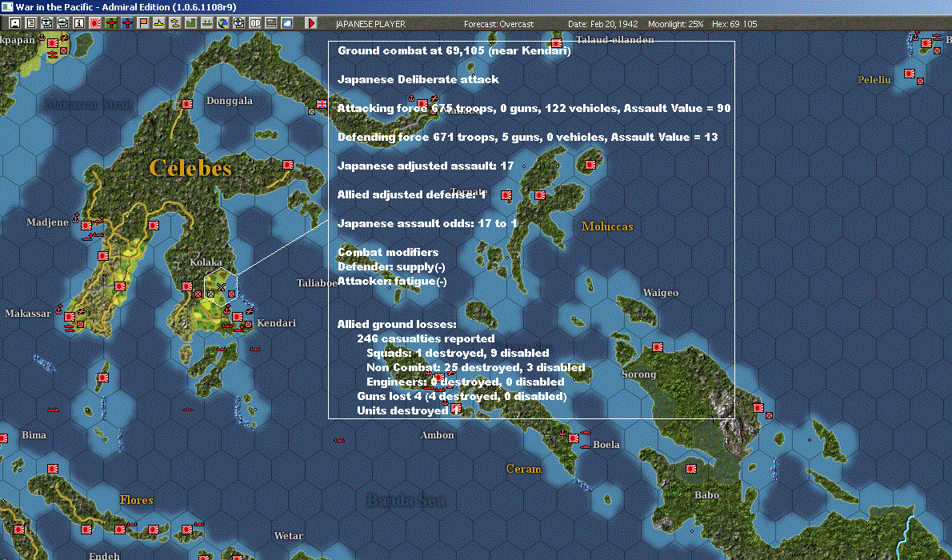Viewport: 952px width, 560px height.
Task: Select Japanese base marker at Madjene
Action: pyautogui.click(x=86, y=226)
